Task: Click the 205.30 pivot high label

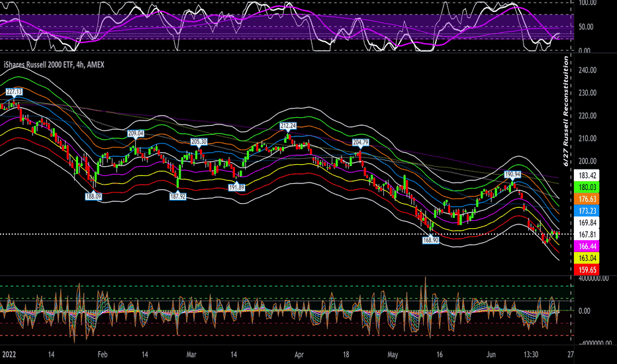Action: pos(199,142)
